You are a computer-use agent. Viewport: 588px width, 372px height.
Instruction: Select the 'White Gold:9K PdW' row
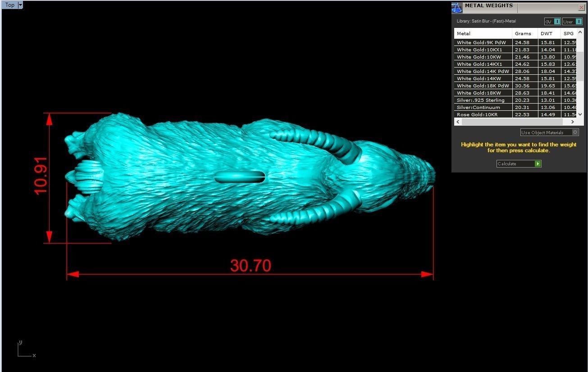click(515, 42)
